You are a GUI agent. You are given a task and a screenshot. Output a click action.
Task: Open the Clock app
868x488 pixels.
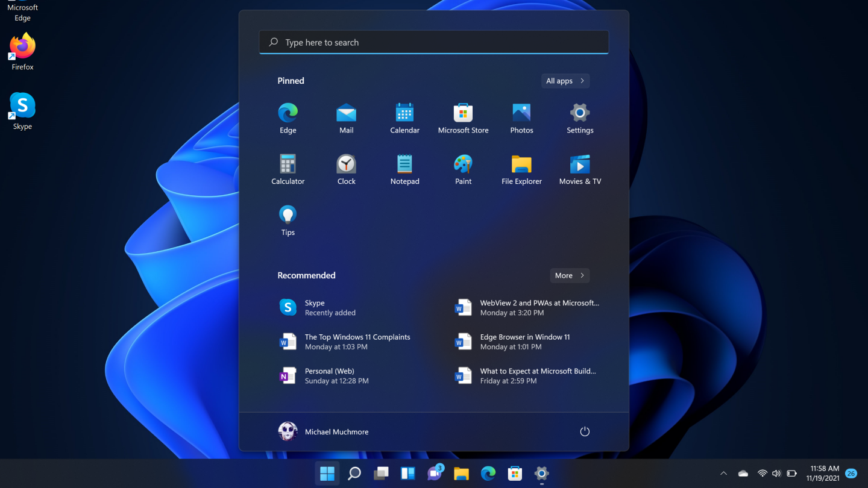pyautogui.click(x=346, y=169)
